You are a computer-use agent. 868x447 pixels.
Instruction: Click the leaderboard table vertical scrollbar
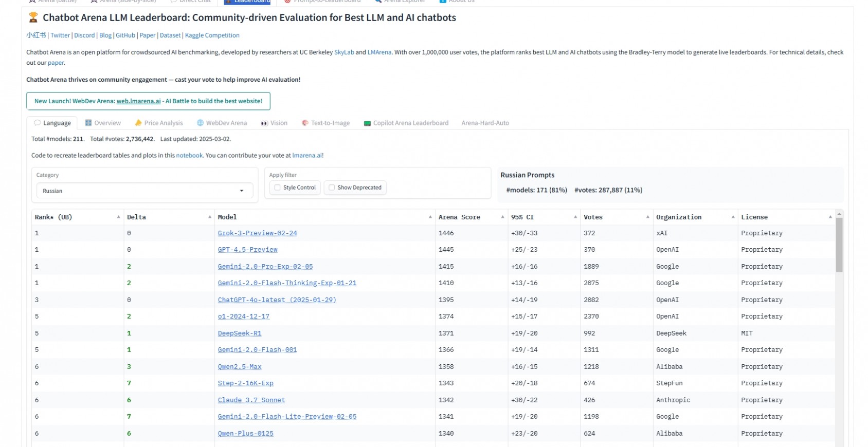[x=839, y=245]
